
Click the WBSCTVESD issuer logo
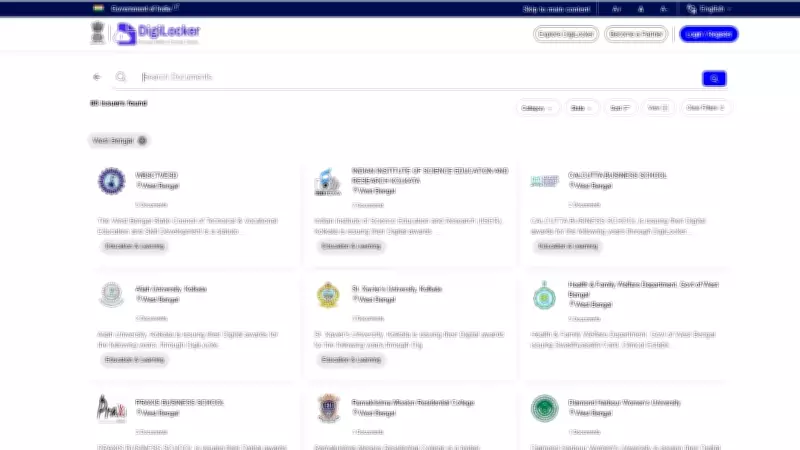pyautogui.click(x=111, y=181)
